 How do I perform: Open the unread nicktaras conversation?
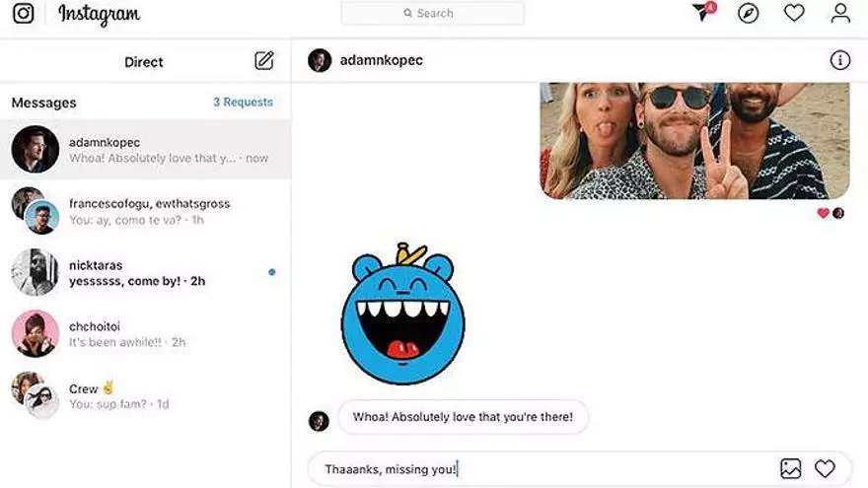146,272
